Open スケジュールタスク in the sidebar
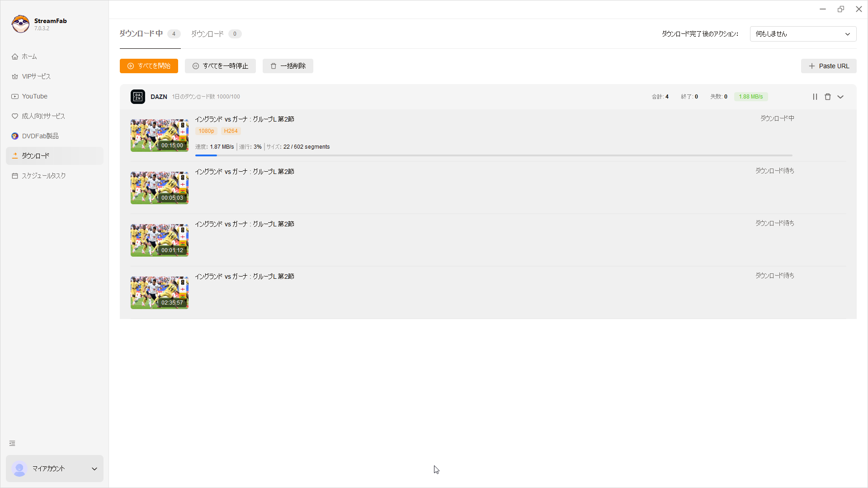868x488 pixels. tap(54, 176)
